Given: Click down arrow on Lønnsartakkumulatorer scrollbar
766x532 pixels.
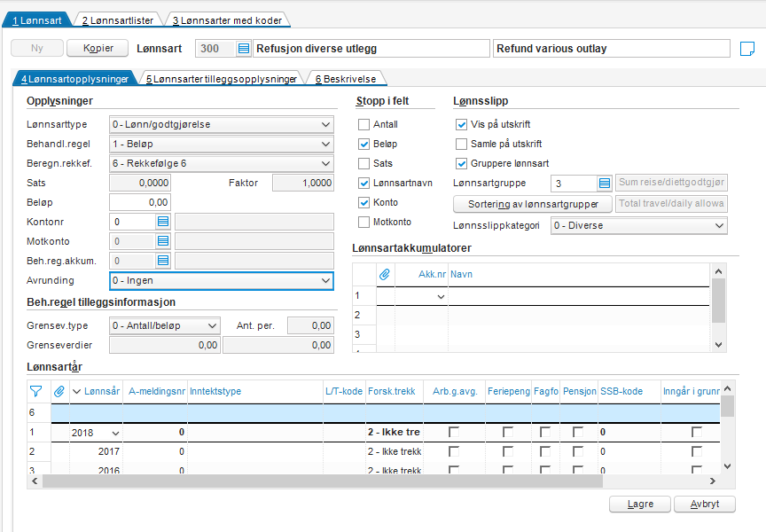Looking at the screenshot, I should pos(718,344).
